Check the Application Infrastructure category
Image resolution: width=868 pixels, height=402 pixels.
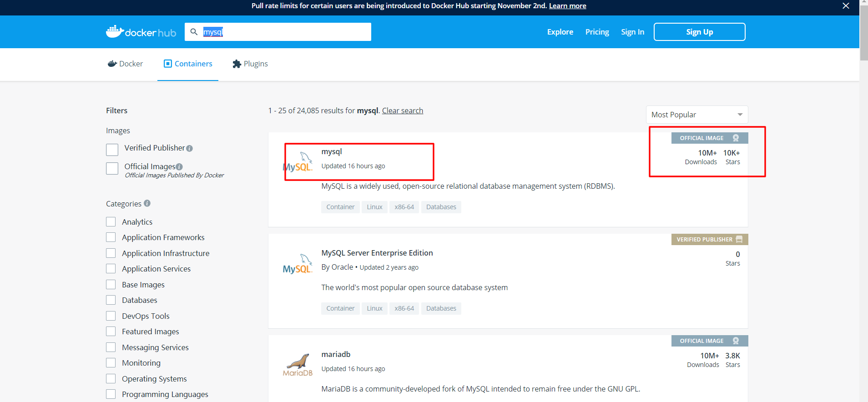tap(111, 253)
